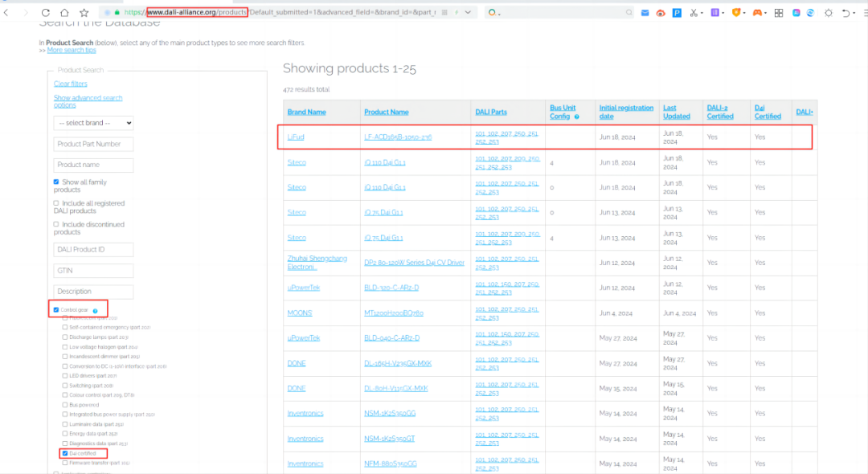868x474 pixels.
Task: Check Self-contained emergency (part 202)
Action: point(65,328)
